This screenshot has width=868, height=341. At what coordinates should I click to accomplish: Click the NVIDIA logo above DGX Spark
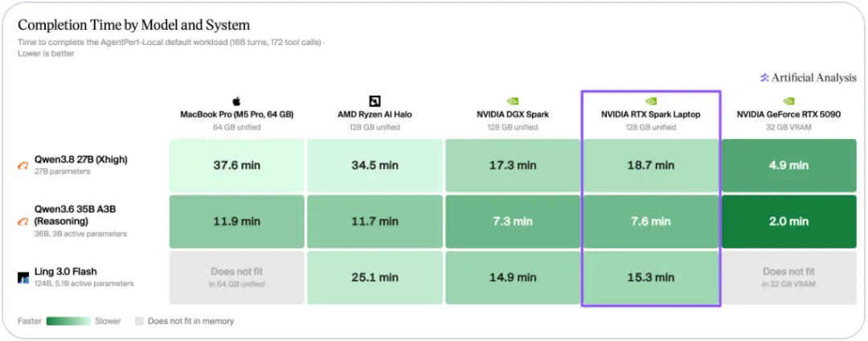513,101
